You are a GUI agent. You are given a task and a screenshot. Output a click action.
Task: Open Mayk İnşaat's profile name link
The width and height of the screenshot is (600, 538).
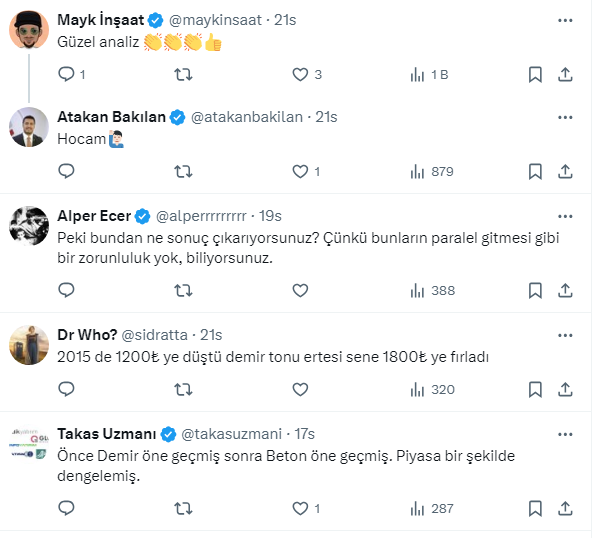pos(101,20)
